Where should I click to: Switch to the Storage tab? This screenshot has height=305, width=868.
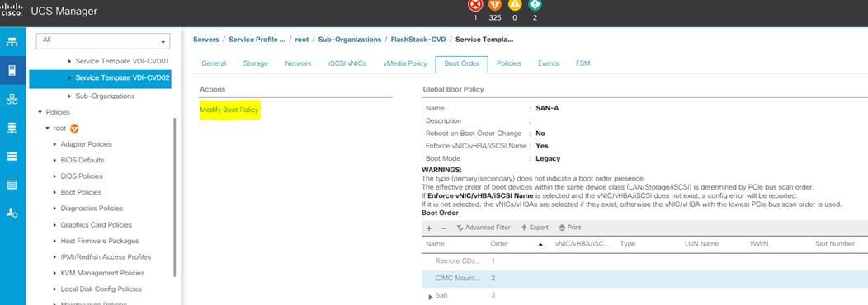(255, 63)
